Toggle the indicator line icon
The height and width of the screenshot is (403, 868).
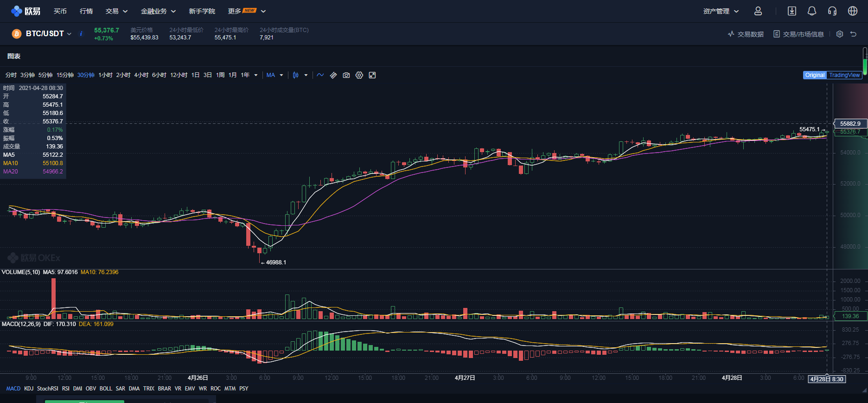pos(320,75)
